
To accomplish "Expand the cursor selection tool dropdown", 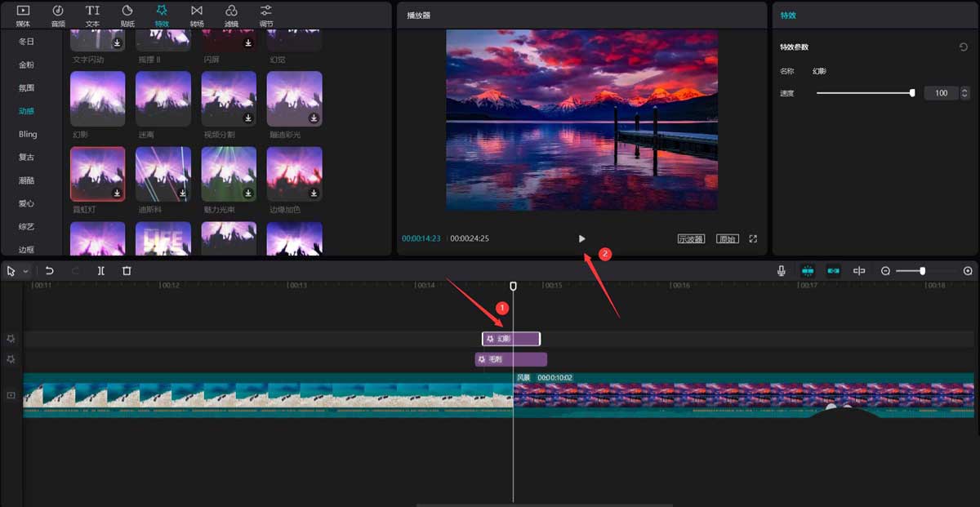I will coord(26,271).
